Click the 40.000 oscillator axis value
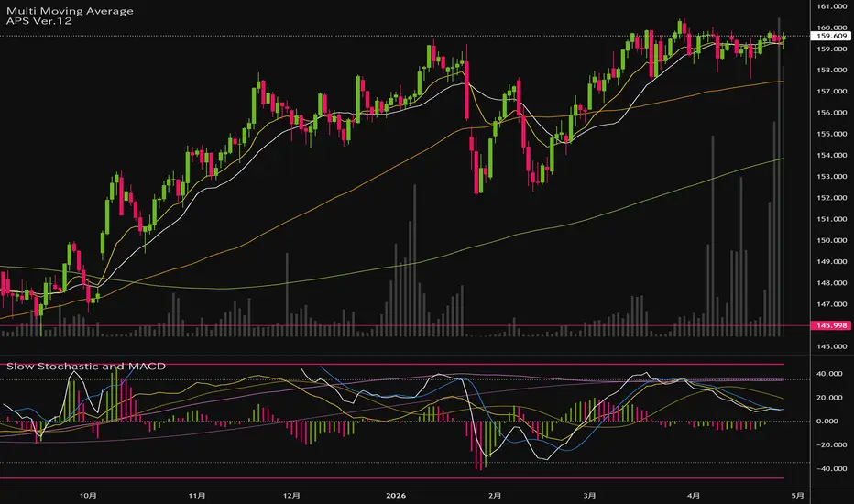Image resolution: width=854 pixels, height=504 pixels. (x=827, y=374)
